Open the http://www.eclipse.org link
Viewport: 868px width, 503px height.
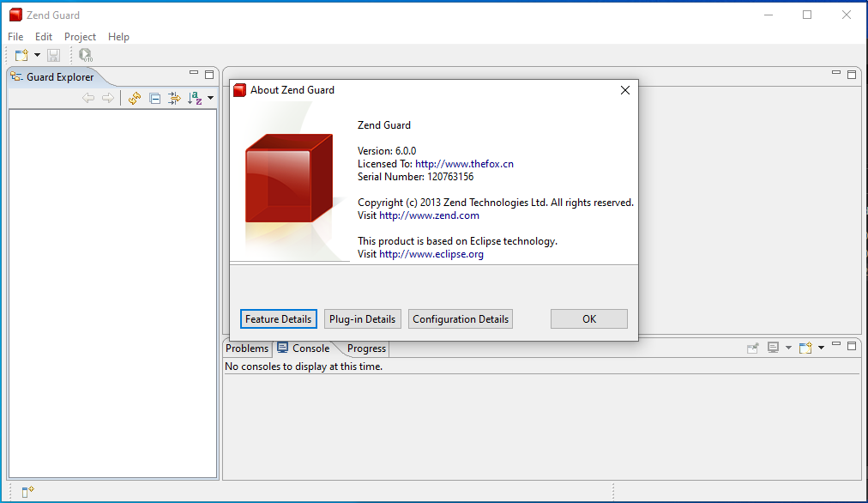tap(431, 254)
